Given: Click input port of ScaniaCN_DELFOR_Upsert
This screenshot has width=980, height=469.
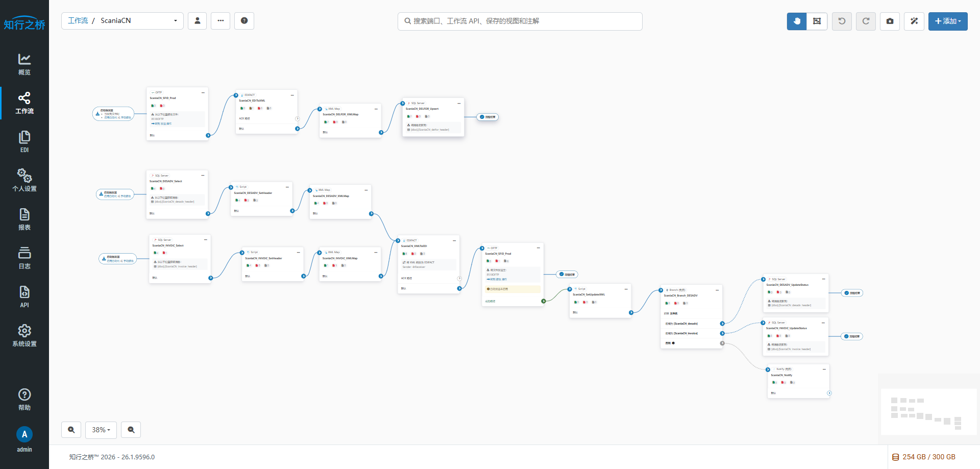Looking at the screenshot, I should pyautogui.click(x=403, y=103).
